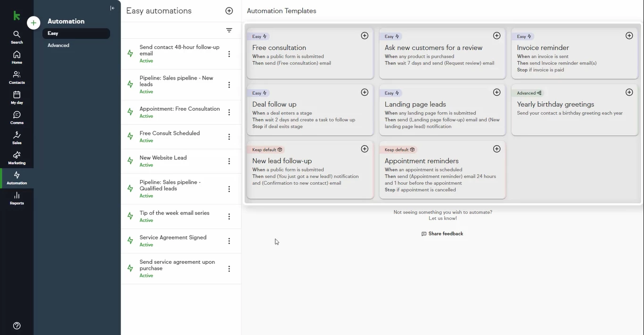Add the Invoice reminder template
This screenshot has width=644, height=335.
click(x=629, y=36)
